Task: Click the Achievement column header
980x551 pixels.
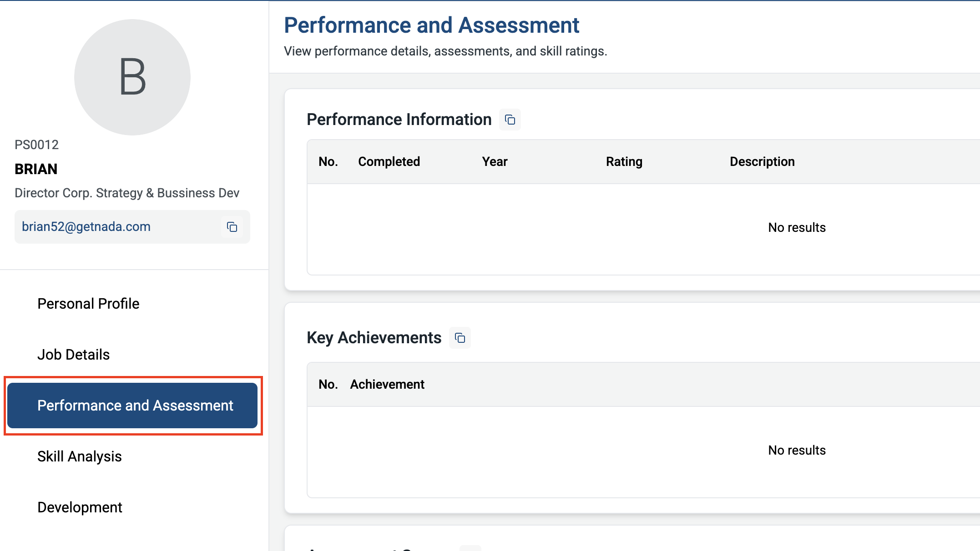Action: tap(387, 385)
